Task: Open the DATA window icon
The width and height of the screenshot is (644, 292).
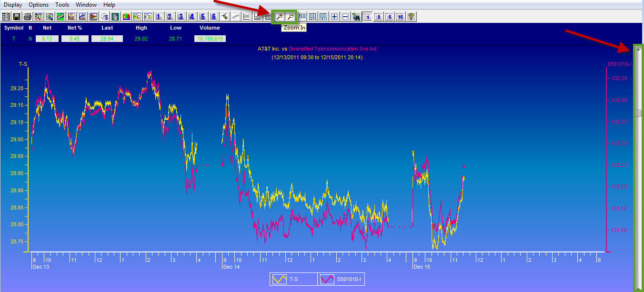Action: pyautogui.click(x=312, y=16)
